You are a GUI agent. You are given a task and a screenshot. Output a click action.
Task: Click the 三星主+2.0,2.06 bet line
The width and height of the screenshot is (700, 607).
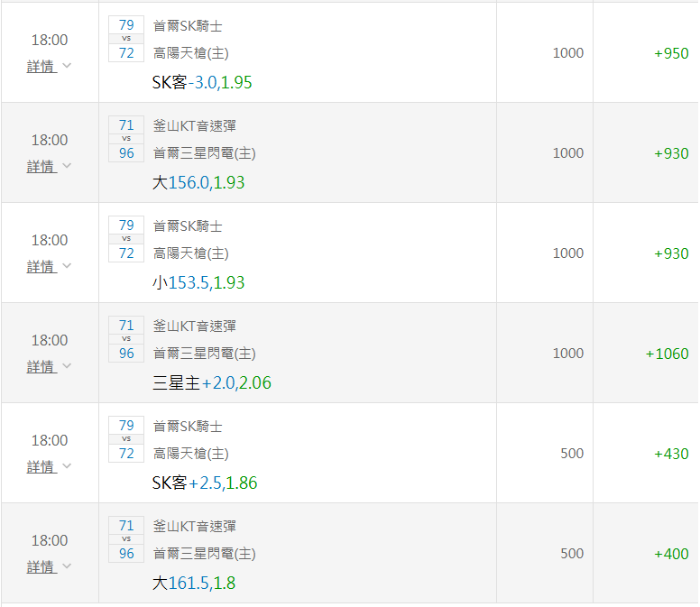coord(212,383)
